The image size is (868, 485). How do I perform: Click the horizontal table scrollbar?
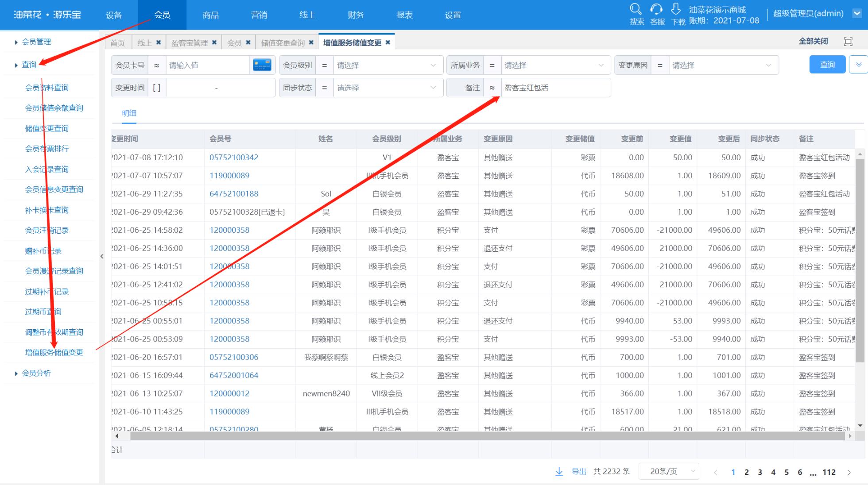click(487, 436)
